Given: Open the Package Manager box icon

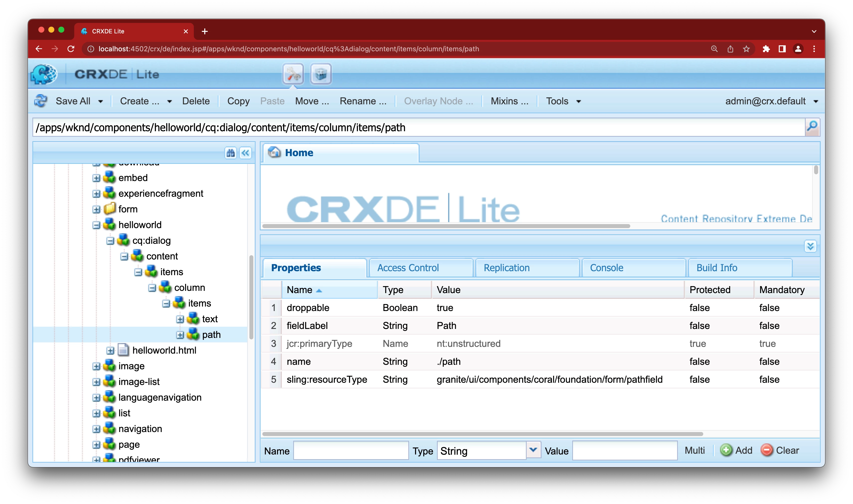Looking at the screenshot, I should point(321,74).
